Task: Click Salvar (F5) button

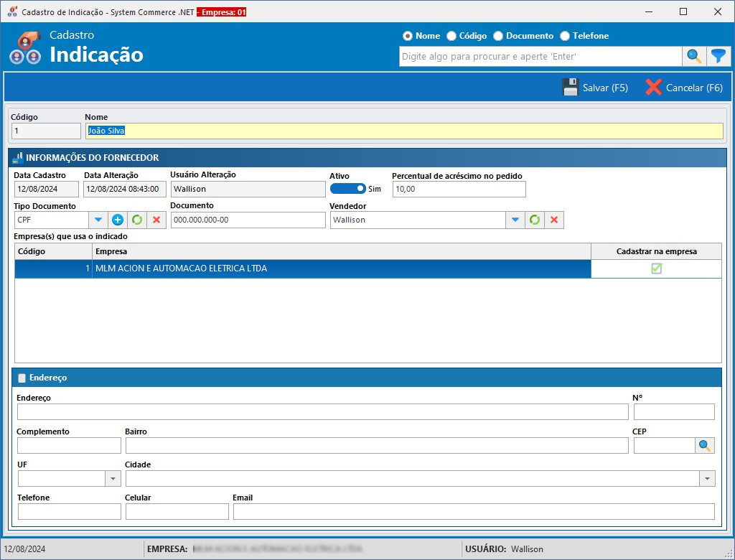Action: (x=595, y=88)
